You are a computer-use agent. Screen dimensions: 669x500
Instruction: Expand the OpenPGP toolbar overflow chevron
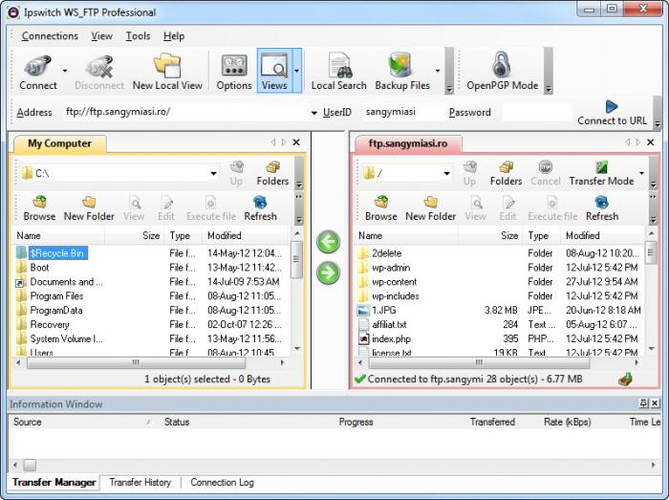(549, 89)
